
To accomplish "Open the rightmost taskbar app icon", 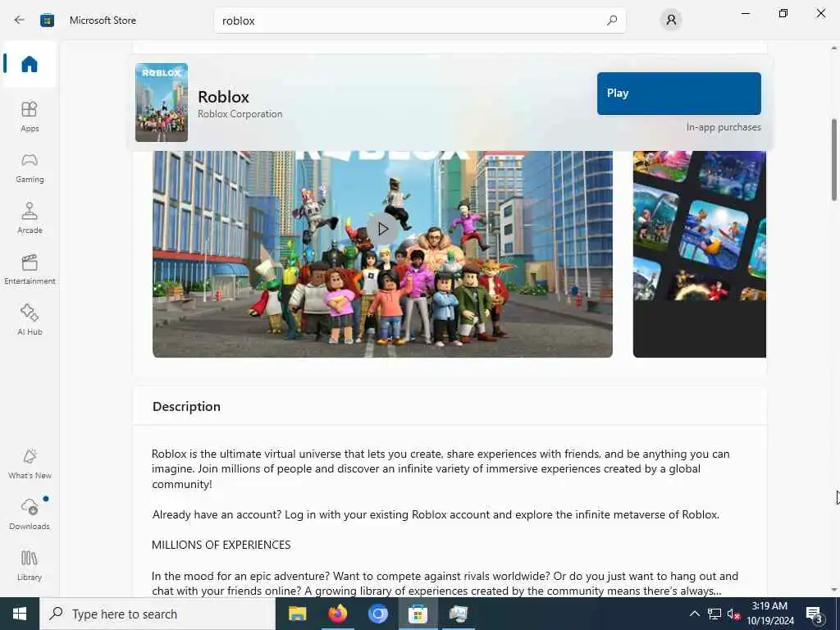I will [458, 614].
